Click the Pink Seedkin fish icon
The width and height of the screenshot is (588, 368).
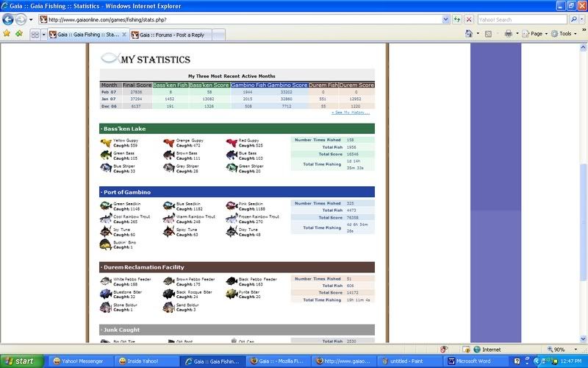pos(232,206)
